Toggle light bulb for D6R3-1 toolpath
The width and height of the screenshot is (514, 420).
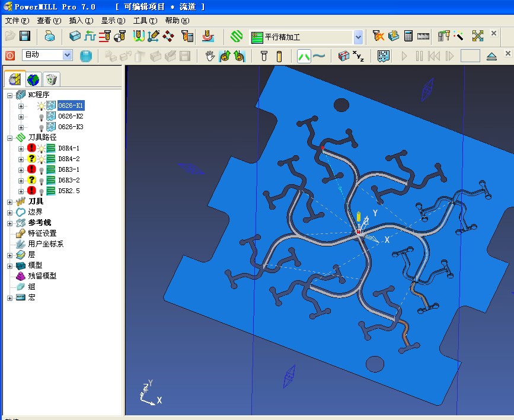pos(41,171)
